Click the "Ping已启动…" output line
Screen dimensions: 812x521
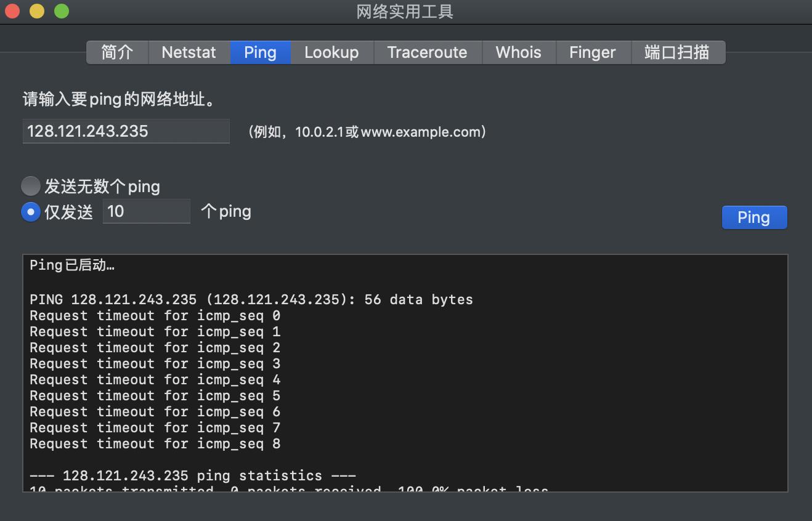(x=72, y=265)
